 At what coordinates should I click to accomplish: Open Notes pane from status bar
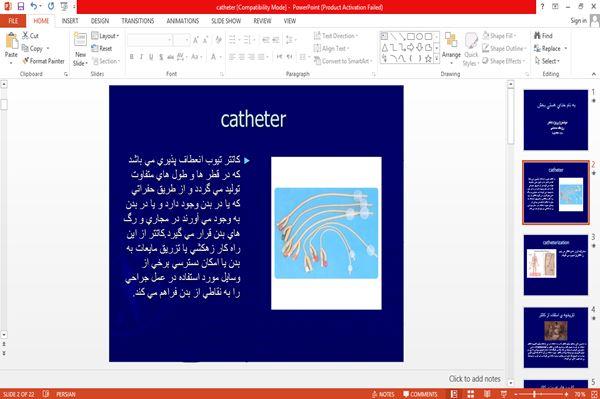coord(383,394)
